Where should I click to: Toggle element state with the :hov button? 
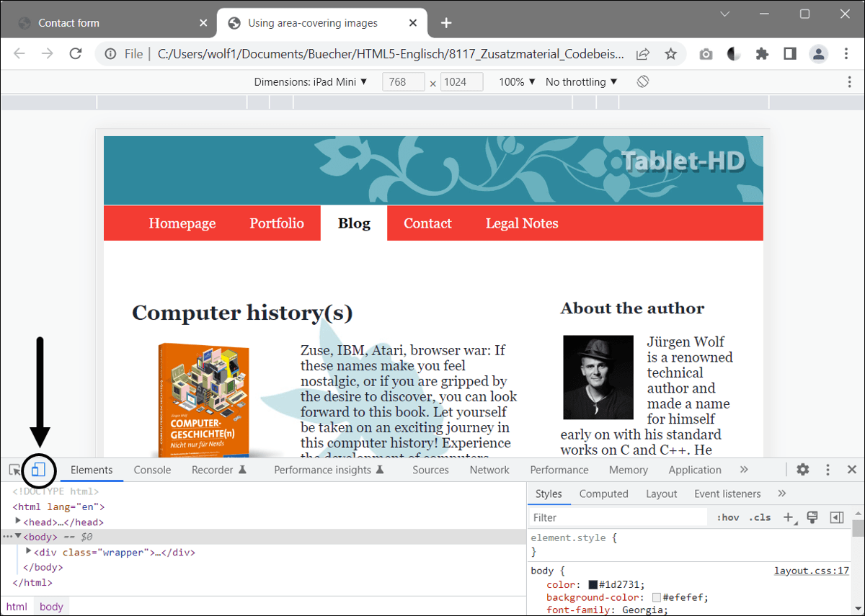click(x=728, y=517)
